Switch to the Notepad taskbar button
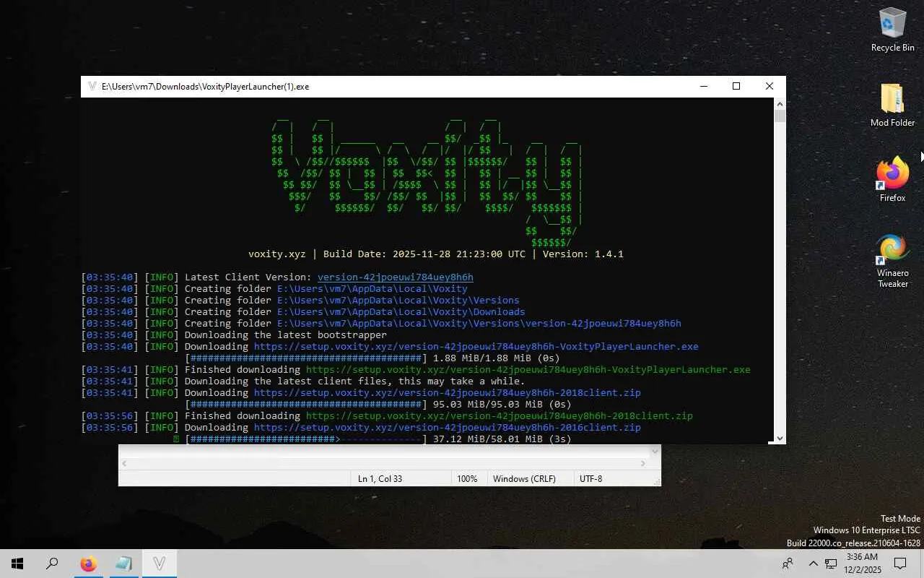924x578 pixels. (123, 564)
